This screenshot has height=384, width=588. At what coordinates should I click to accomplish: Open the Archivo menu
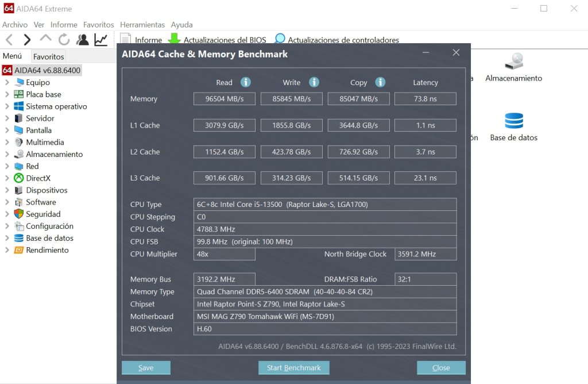click(15, 25)
